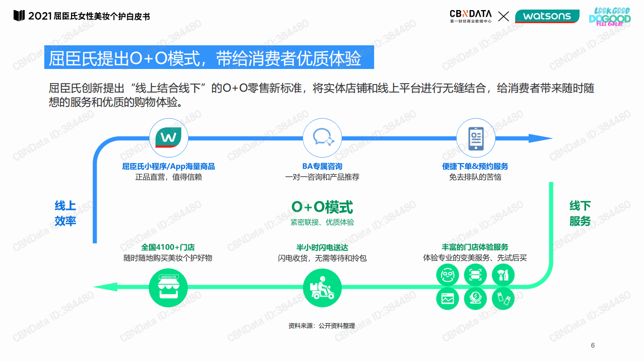Click the green Watsons brand logo
The image size is (644, 362).
[547, 16]
